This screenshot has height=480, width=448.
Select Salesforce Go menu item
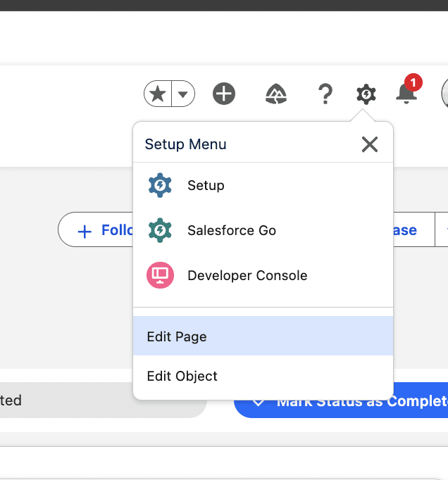(x=263, y=231)
